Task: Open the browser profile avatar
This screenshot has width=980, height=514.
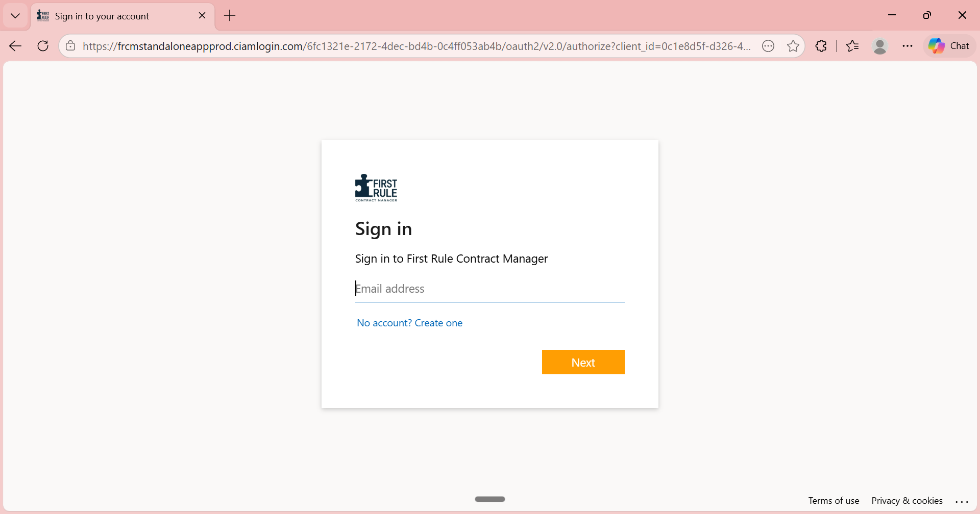Action: pos(880,46)
